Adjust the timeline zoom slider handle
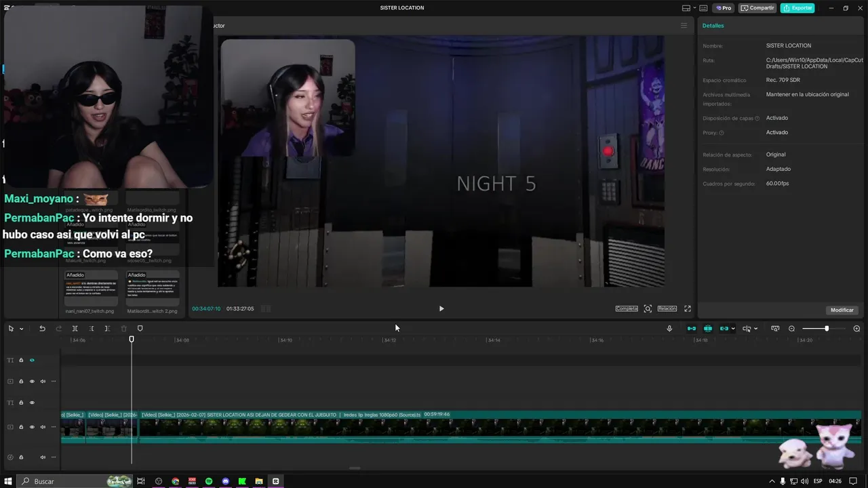 827,329
